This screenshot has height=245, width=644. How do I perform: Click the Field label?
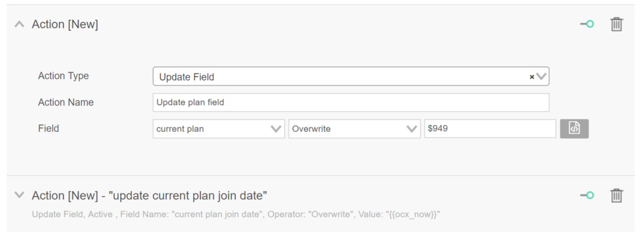tap(48, 128)
